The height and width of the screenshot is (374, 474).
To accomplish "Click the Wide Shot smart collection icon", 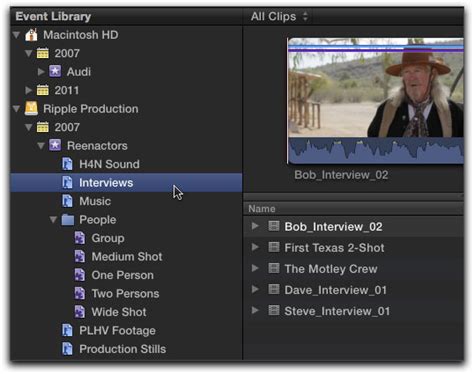I will (80, 312).
